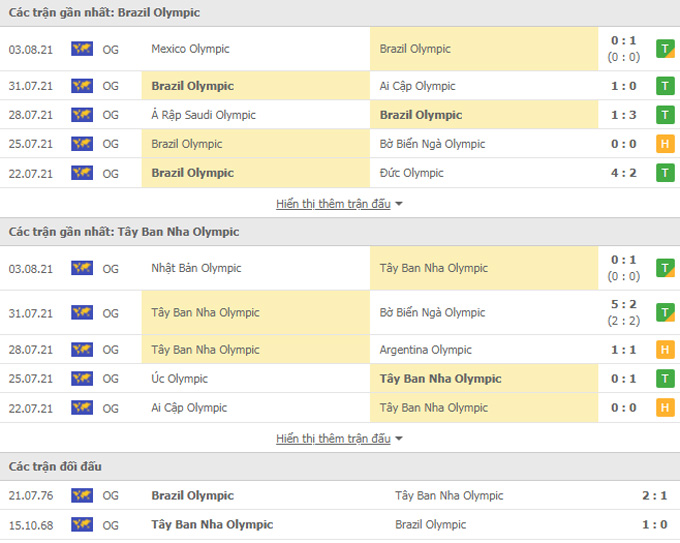This screenshot has height=543, width=680.
Task: Click the green T result badge for Mexico Olympic match
Action: (x=663, y=48)
